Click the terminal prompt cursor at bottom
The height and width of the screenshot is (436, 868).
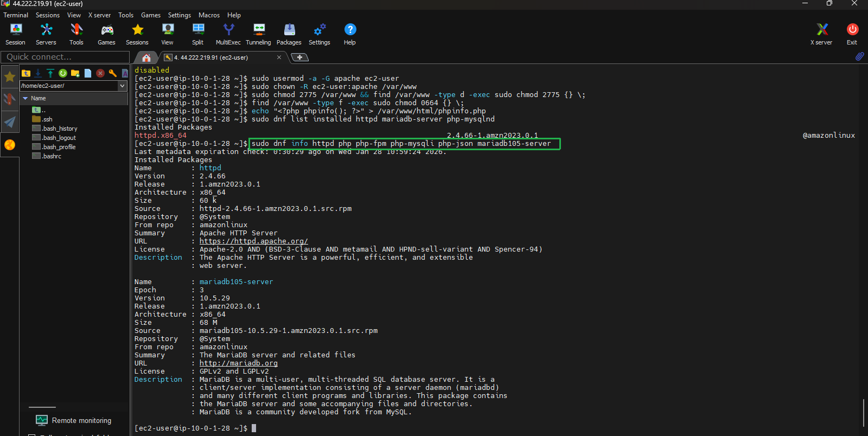pos(254,428)
